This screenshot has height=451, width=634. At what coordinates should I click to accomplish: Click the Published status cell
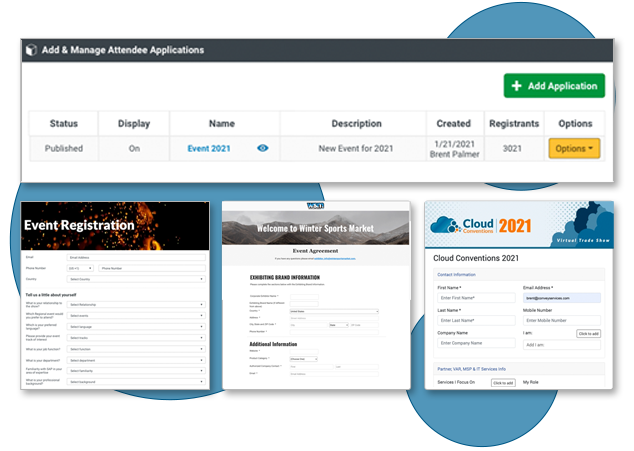[63, 148]
